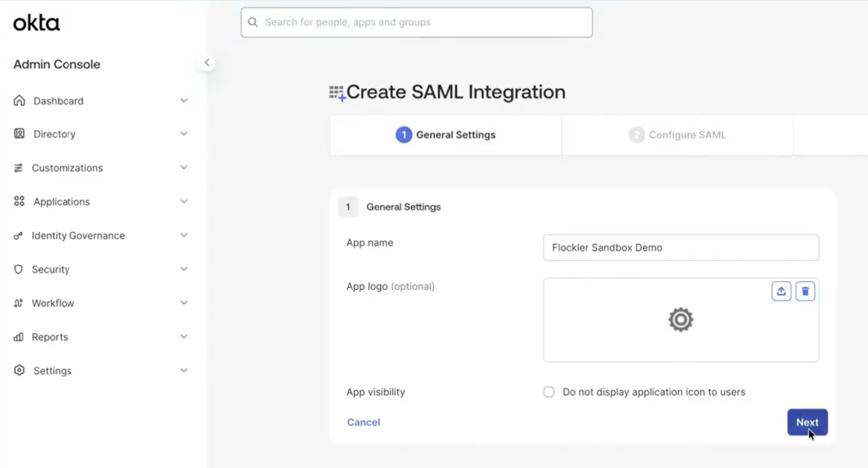Click the General Settings section heading
The width and height of the screenshot is (868, 468).
(403, 207)
